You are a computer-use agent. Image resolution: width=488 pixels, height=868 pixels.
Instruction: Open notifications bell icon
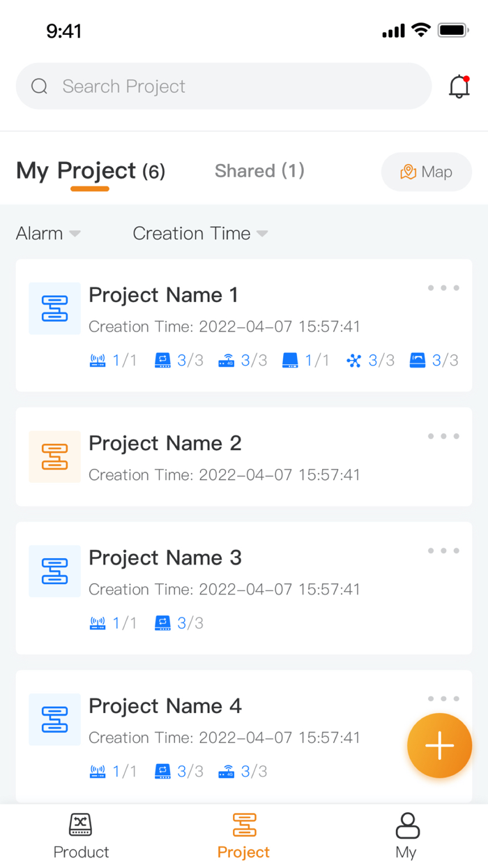[x=459, y=87]
